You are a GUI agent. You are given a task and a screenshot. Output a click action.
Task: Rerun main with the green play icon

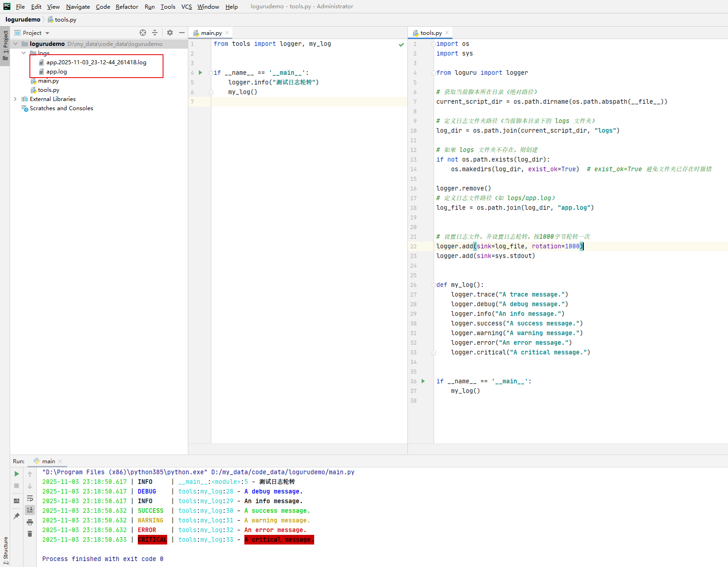(x=17, y=474)
